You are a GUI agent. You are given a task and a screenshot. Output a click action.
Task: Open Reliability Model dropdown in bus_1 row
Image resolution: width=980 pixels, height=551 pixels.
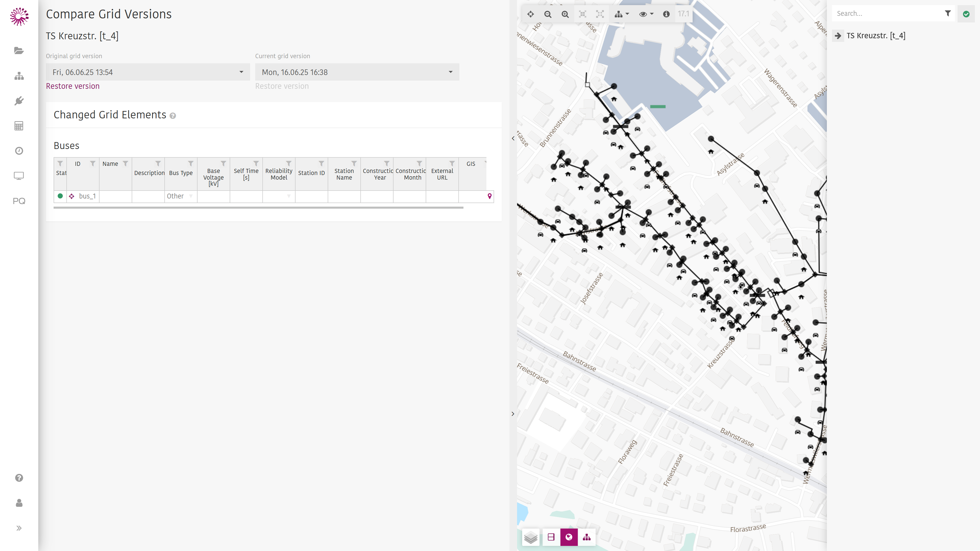click(x=279, y=196)
